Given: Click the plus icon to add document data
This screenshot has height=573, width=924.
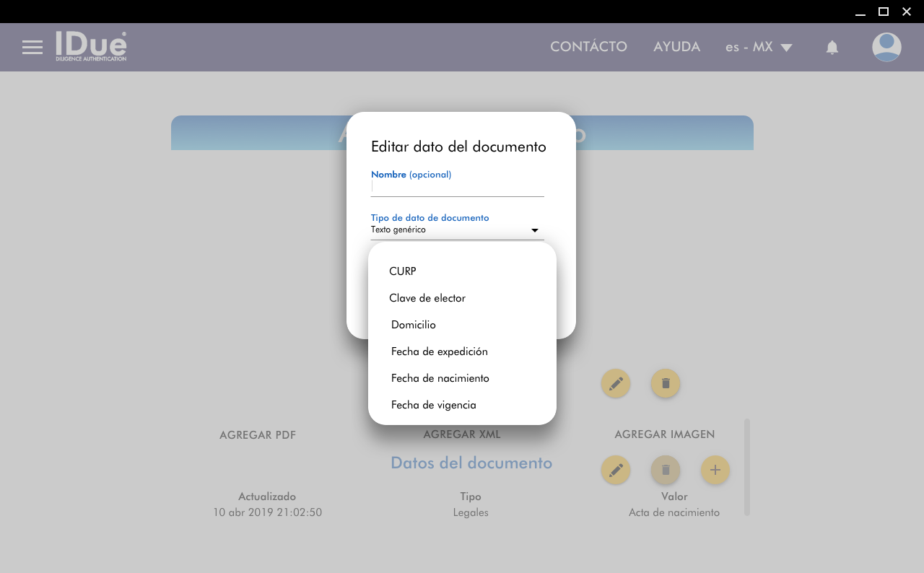Looking at the screenshot, I should (x=715, y=470).
